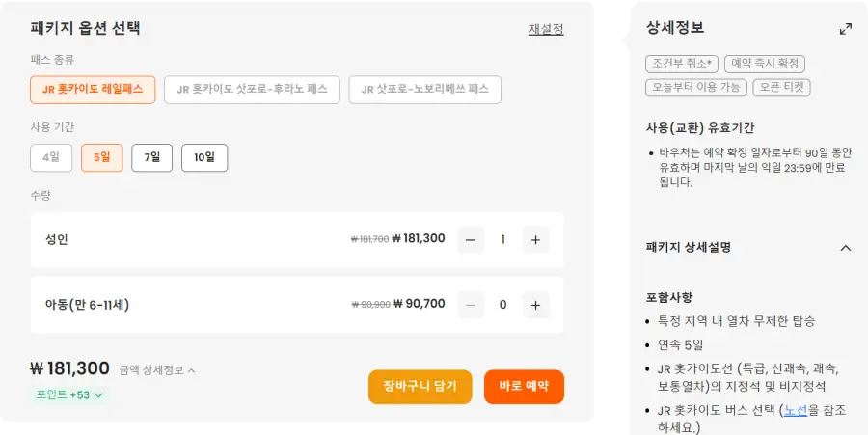Expand 금액 상세정보 price details
The width and height of the screenshot is (868, 435).
(x=157, y=370)
